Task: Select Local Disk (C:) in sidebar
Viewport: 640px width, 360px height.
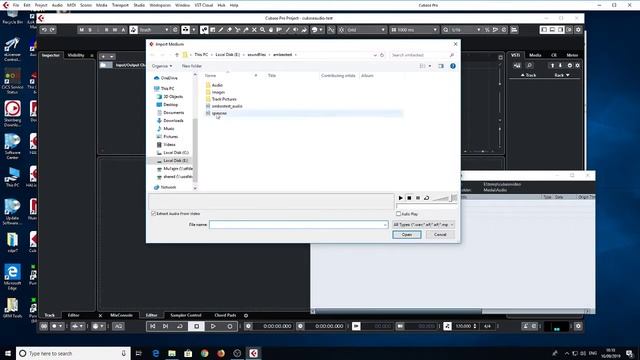Action: tap(176, 153)
